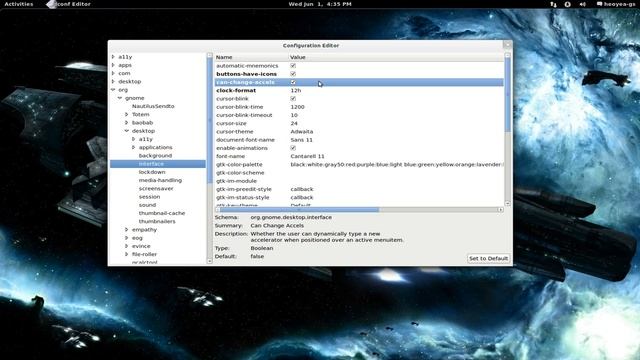Expand the apps tree node
640x360 pixels.
pos(113,65)
